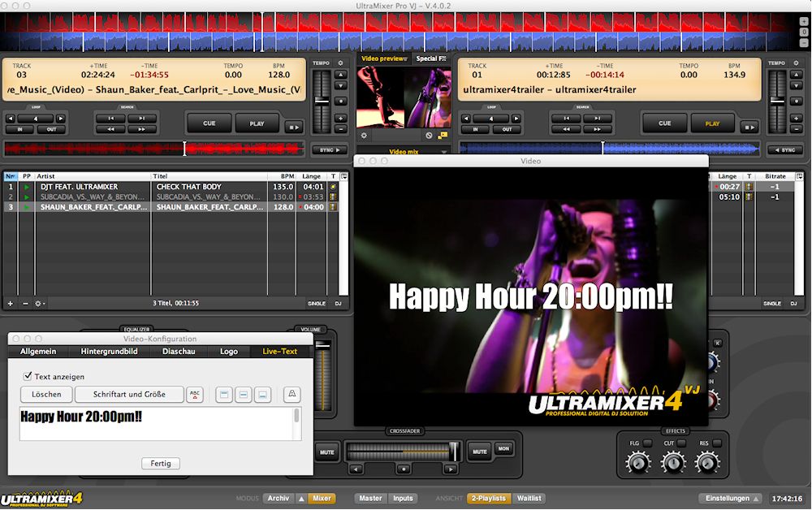
Task: Click yellow video output window icon
Action: [443, 136]
